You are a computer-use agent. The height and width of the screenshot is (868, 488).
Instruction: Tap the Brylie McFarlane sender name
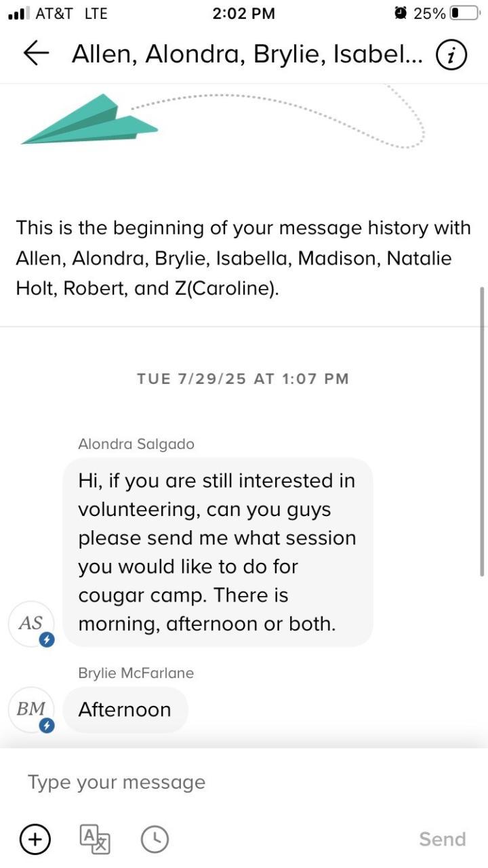click(x=136, y=673)
